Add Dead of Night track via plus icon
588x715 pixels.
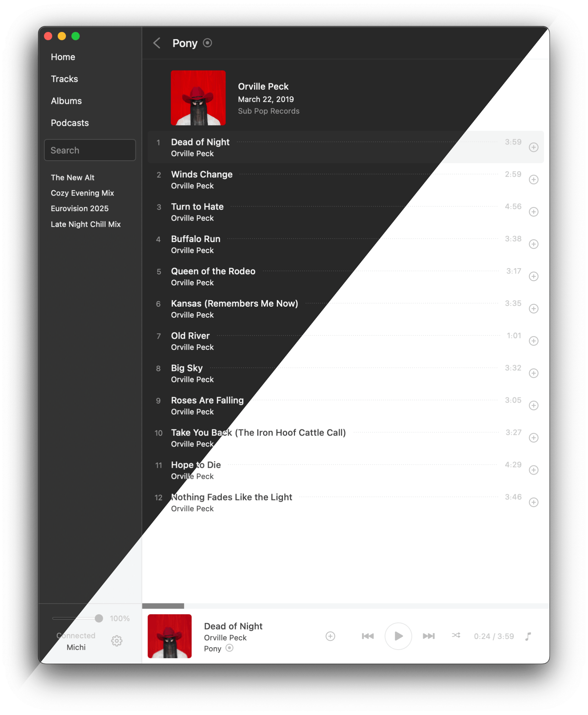(533, 147)
